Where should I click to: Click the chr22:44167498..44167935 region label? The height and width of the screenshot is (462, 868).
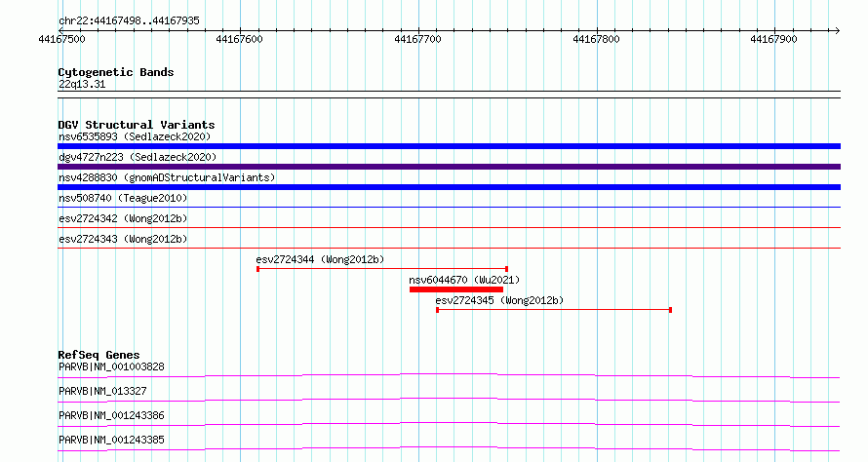[x=129, y=20]
